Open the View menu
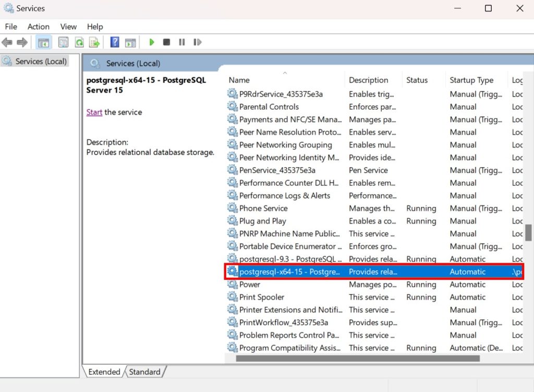 click(68, 27)
